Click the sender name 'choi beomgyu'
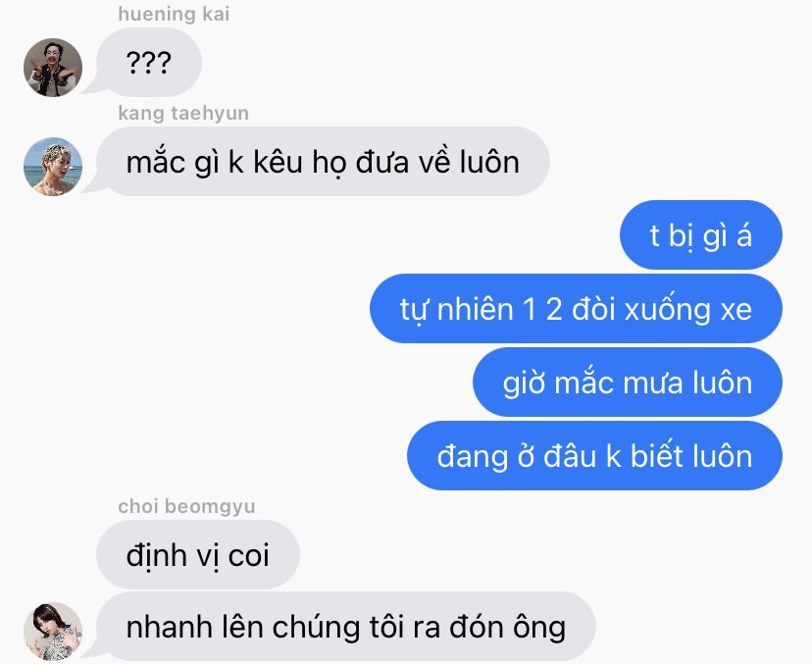The image size is (812, 664). [x=186, y=506]
